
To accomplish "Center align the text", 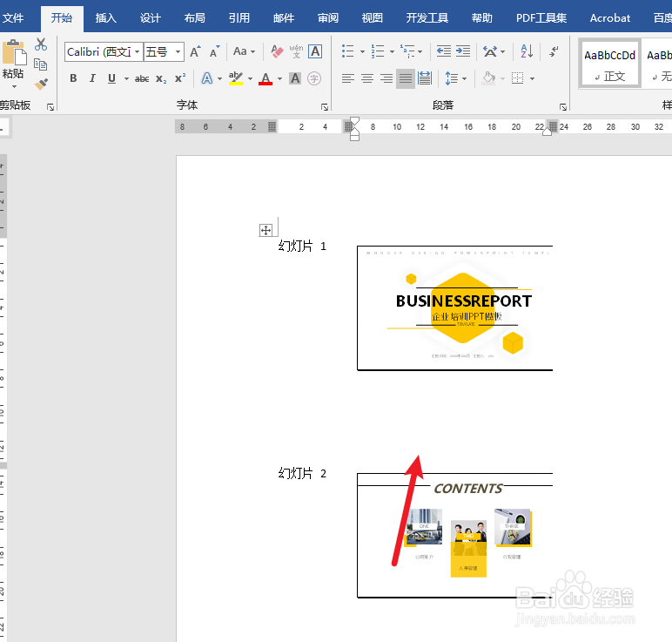I will coord(367,79).
